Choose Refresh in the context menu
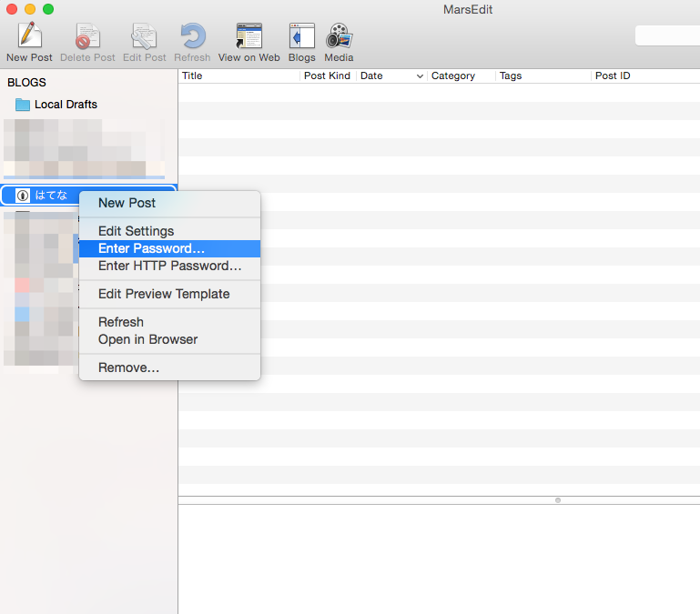This screenshot has width=700, height=614. point(169,322)
